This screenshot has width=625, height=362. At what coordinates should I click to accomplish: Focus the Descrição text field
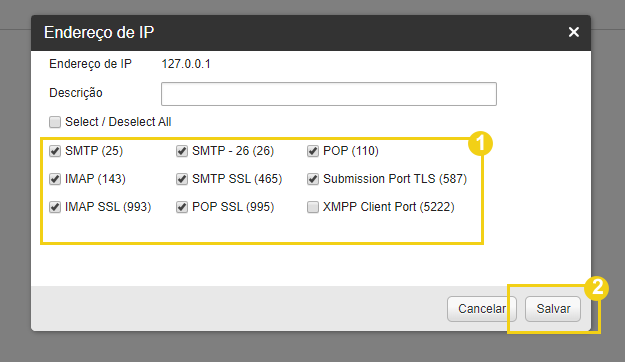click(x=329, y=94)
